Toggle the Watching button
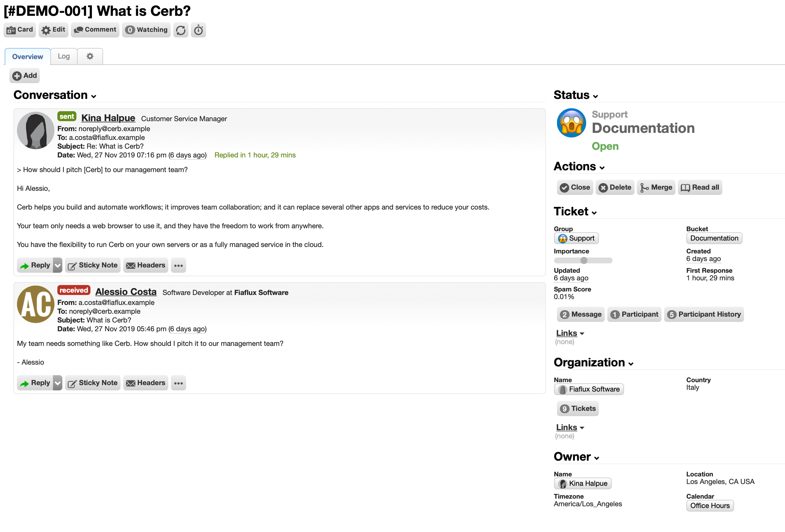The height and width of the screenshot is (532, 785). pyautogui.click(x=146, y=30)
